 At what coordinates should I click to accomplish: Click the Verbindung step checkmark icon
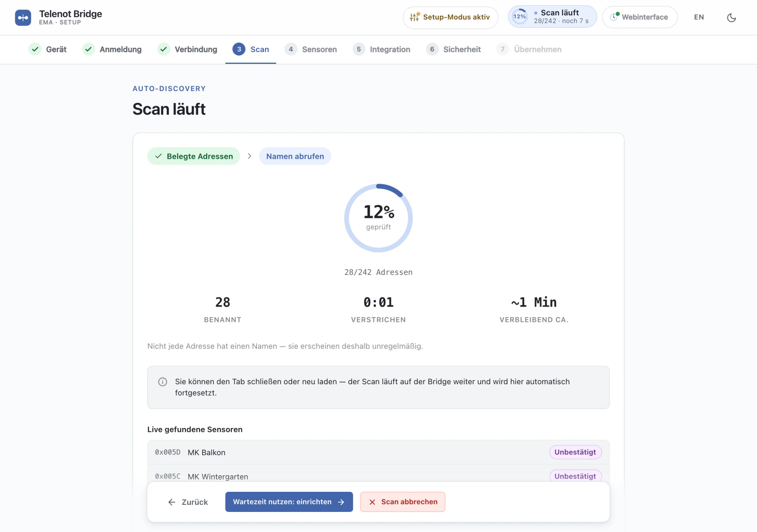coord(164,49)
